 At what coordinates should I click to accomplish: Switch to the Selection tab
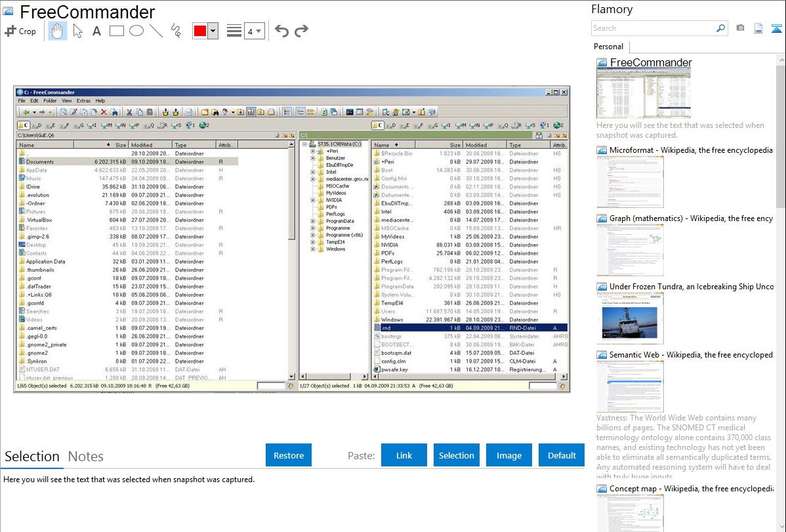pyautogui.click(x=31, y=457)
